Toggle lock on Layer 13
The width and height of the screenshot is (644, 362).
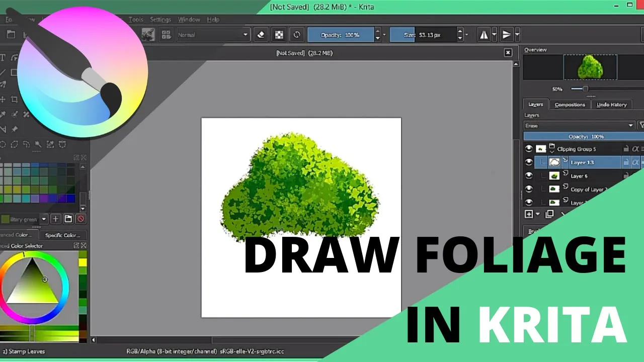[x=626, y=162]
